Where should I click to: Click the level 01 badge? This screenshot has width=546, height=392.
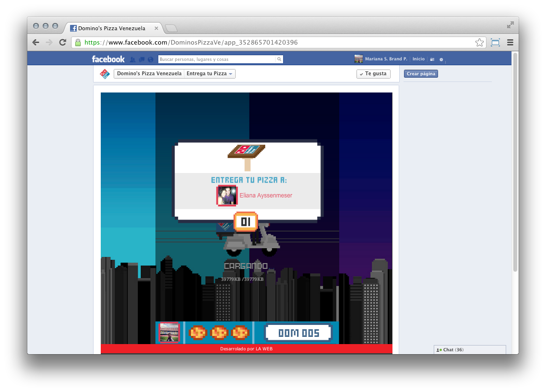coord(246,221)
